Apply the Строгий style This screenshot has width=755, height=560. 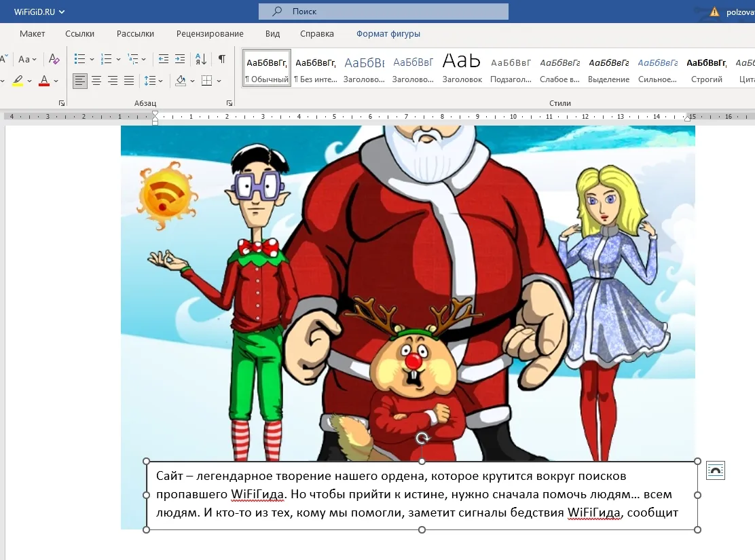(x=706, y=68)
